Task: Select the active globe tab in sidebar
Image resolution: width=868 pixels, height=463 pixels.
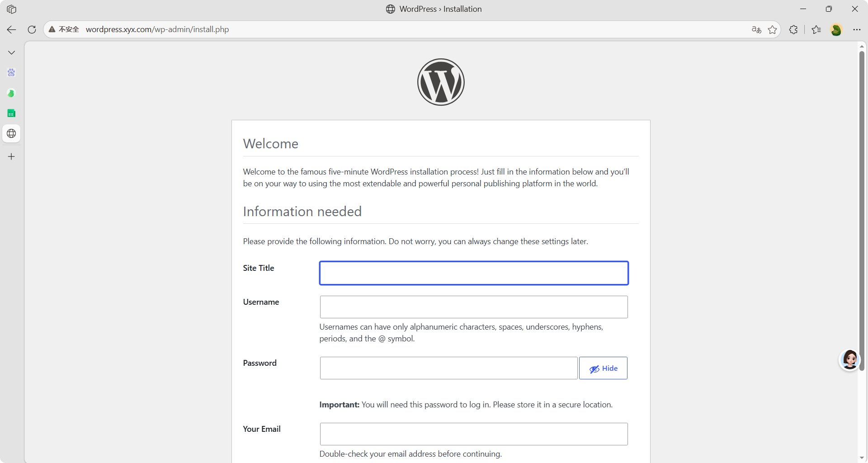Action: (x=11, y=133)
